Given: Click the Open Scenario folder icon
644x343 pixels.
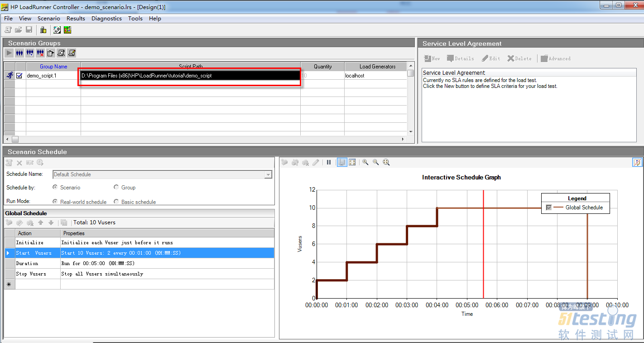Looking at the screenshot, I should pyautogui.click(x=19, y=30).
